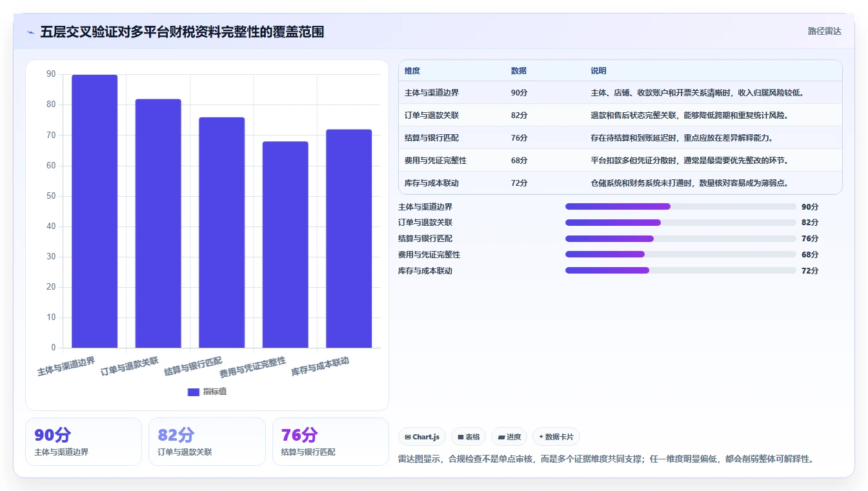
Task: Select table row cell 主体与渠道边界
Action: tap(432, 93)
